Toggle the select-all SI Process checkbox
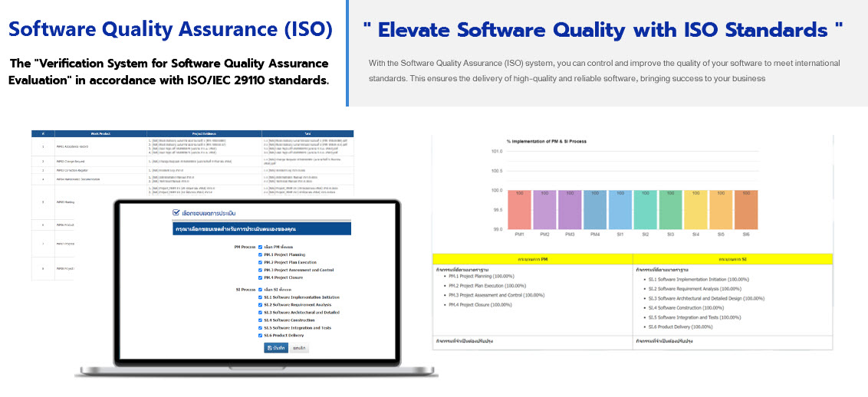The height and width of the screenshot is (397, 868). (x=260, y=289)
